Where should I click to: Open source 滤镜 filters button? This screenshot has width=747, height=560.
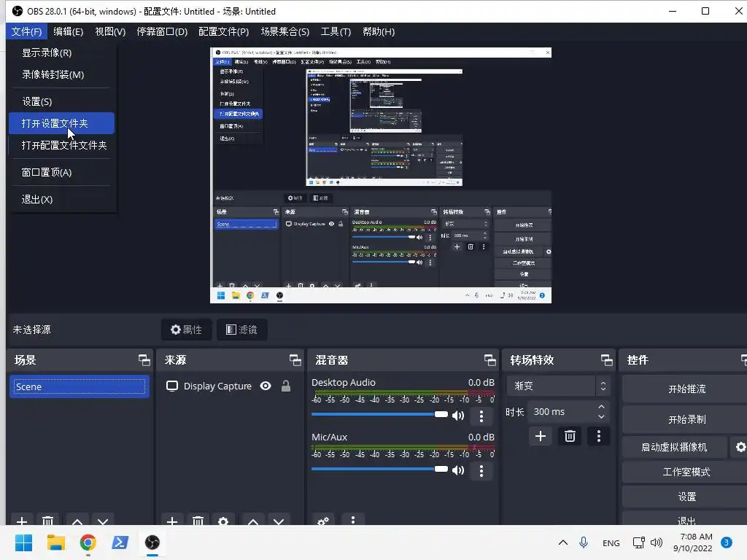click(x=241, y=330)
